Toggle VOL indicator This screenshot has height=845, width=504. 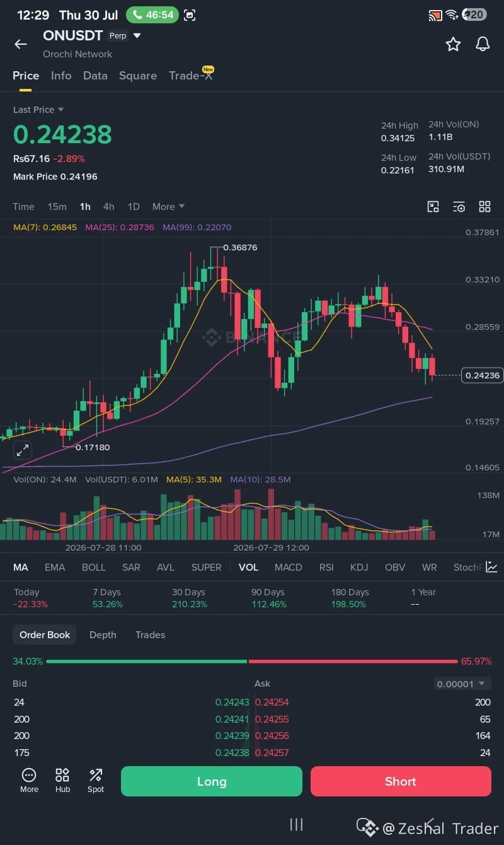[x=248, y=568]
